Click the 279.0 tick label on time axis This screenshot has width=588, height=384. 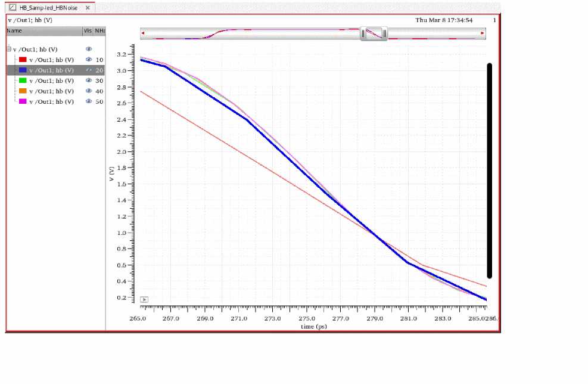coord(375,318)
